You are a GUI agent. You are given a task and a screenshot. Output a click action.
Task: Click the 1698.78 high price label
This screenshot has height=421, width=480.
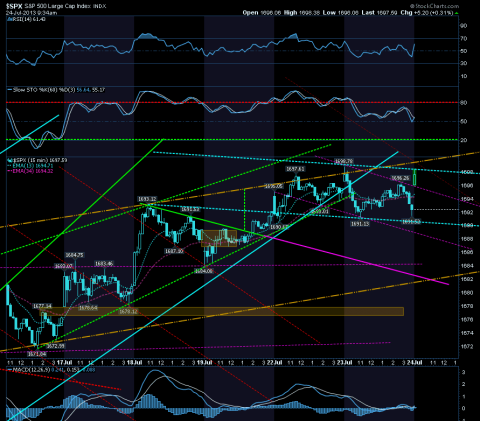tap(344, 161)
